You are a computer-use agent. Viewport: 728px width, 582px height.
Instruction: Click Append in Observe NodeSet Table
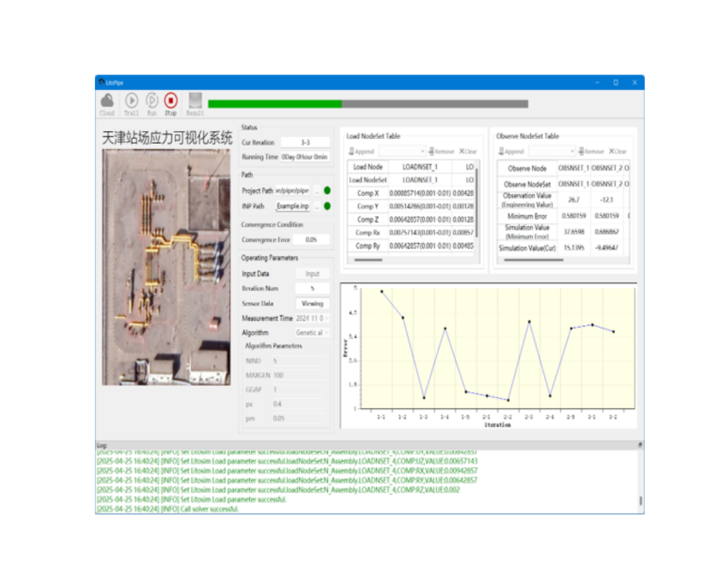pos(511,151)
